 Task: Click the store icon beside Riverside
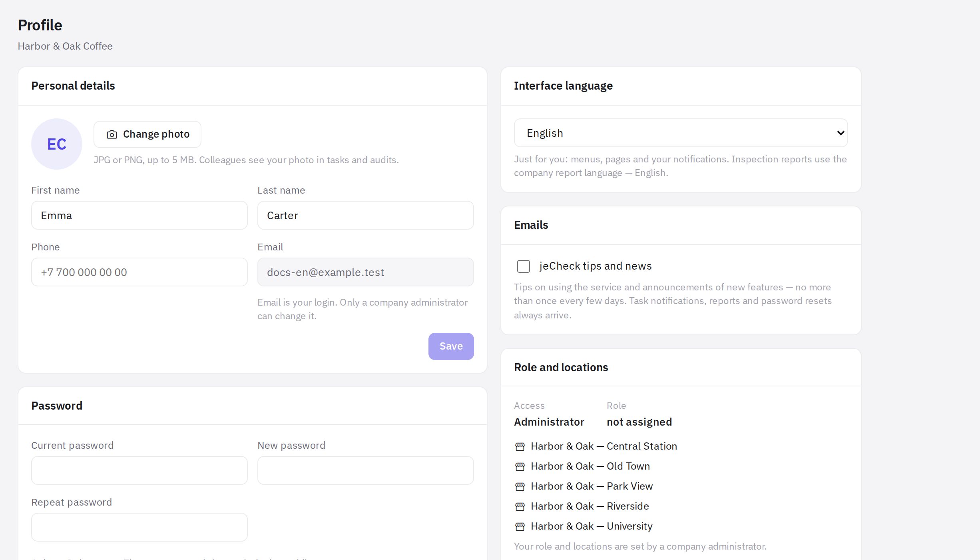520,506
